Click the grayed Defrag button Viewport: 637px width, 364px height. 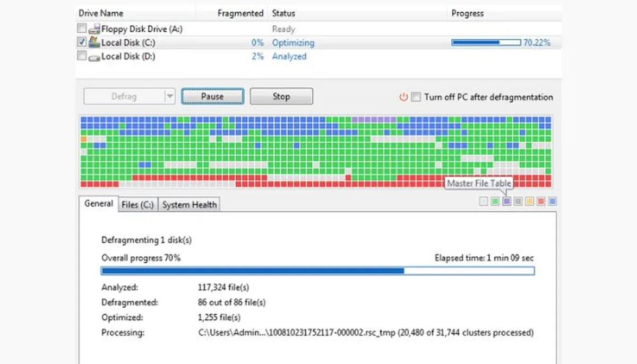124,97
